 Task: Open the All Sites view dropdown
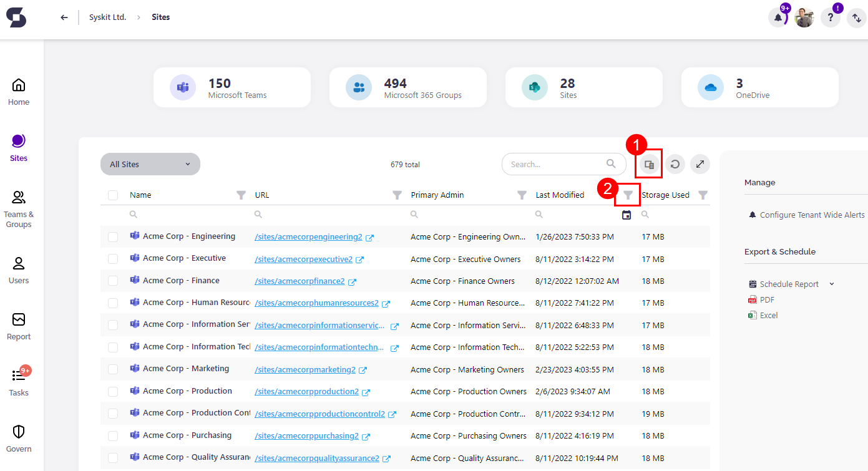click(150, 164)
